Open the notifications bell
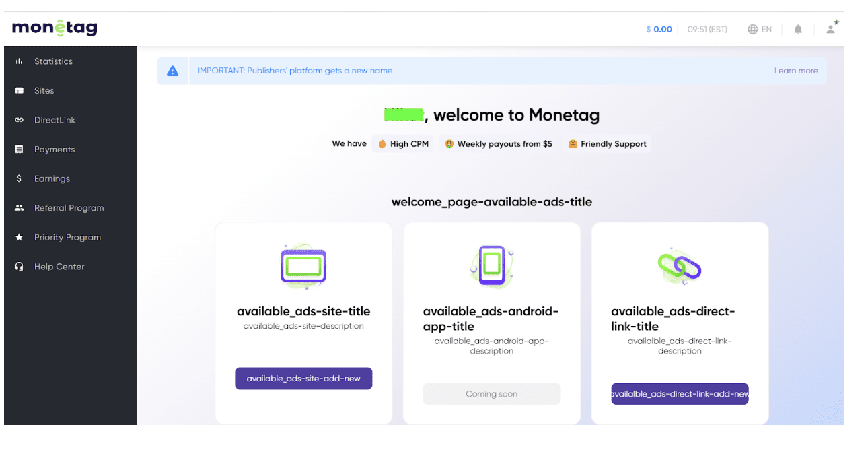868x458 pixels. [798, 29]
